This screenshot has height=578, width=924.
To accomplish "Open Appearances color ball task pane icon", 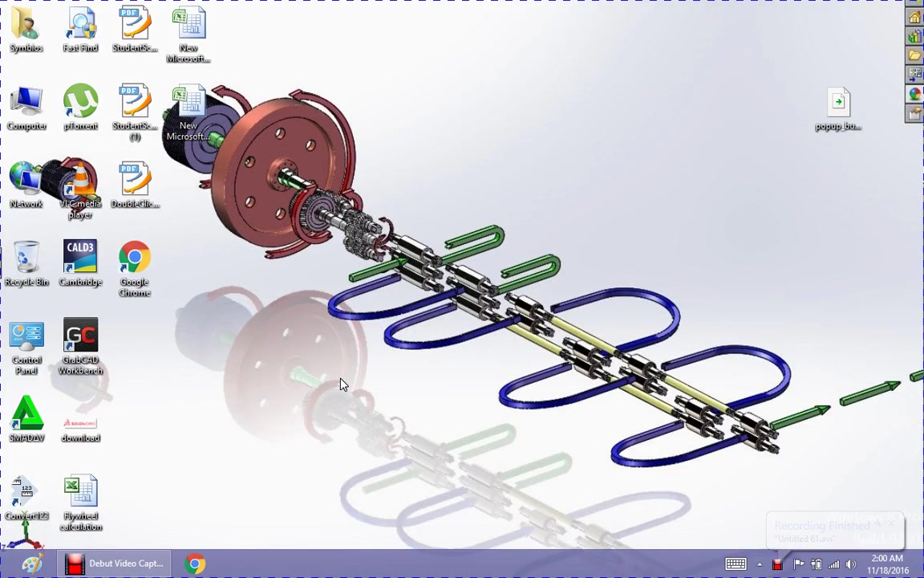I will [914, 94].
